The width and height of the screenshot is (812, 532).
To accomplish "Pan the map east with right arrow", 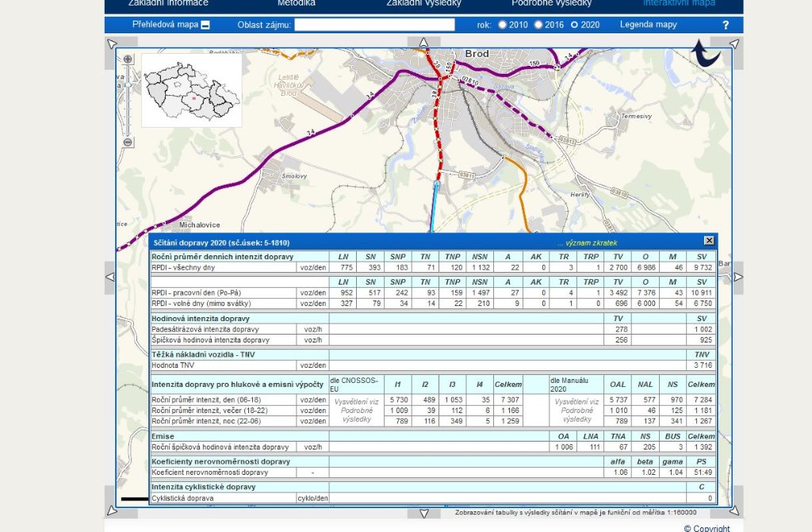I will pos(737,277).
